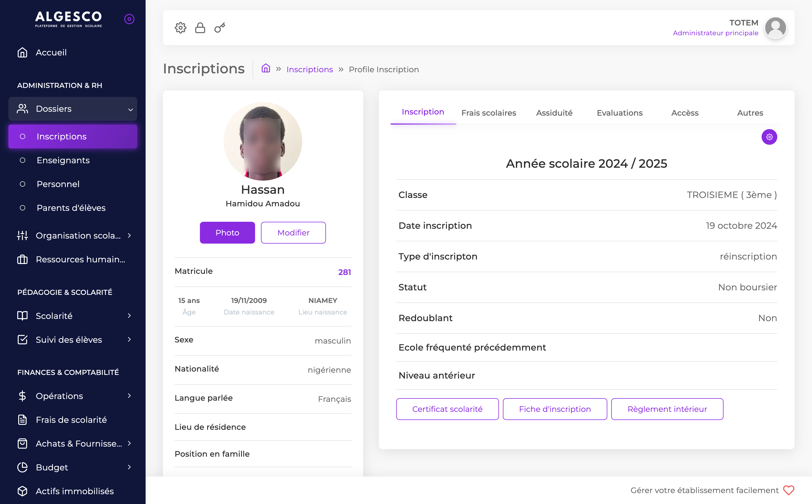Open the Evaluations tab

619,113
